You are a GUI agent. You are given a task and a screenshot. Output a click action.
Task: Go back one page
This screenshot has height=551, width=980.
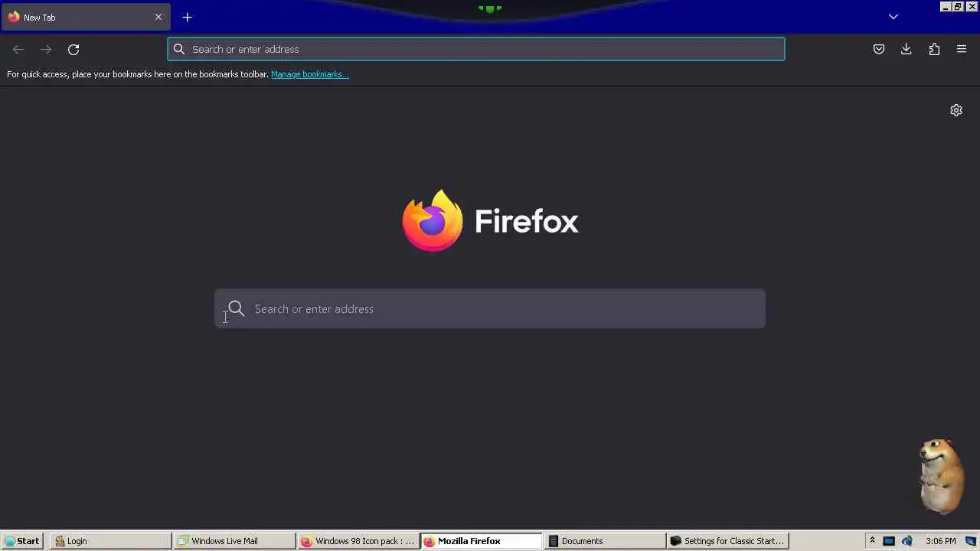point(18,49)
